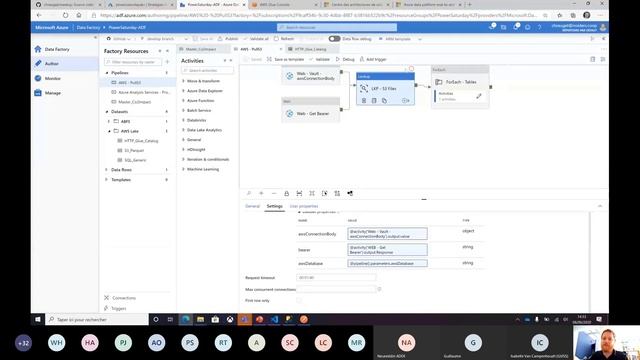Click the delete trash icon on Lookup activity

(x=364, y=100)
